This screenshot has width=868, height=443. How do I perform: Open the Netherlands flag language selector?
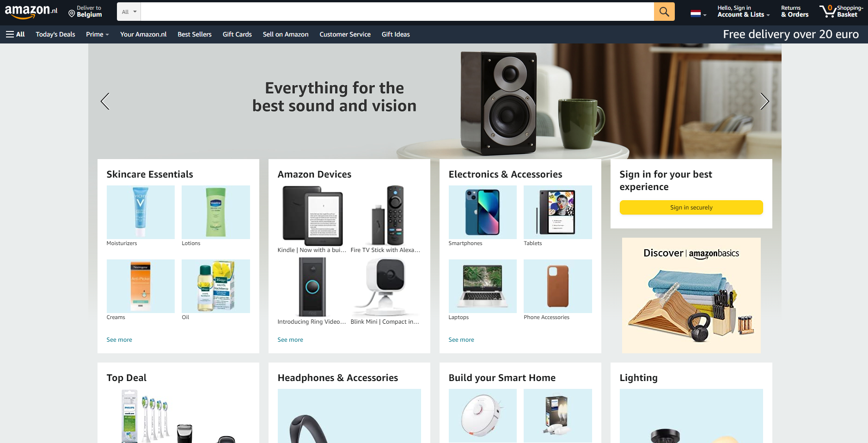[698, 14]
